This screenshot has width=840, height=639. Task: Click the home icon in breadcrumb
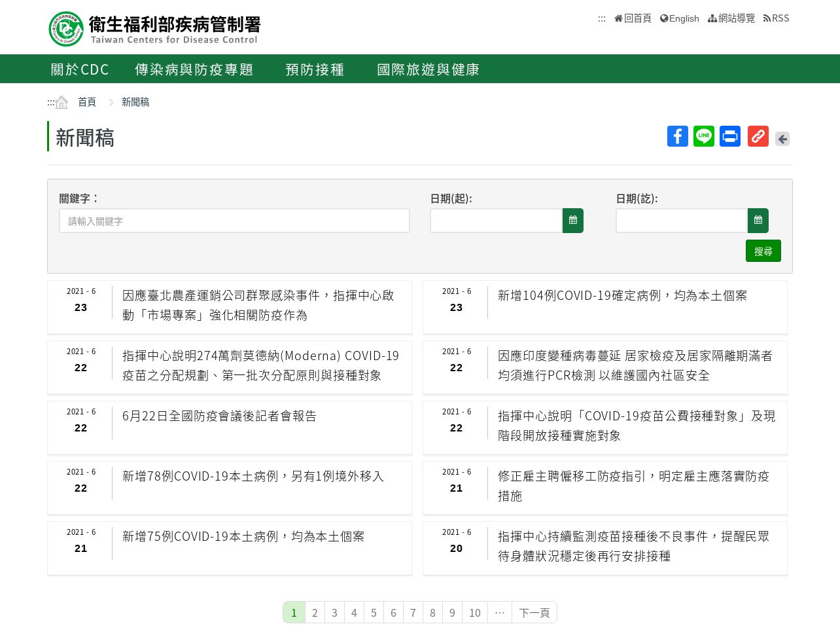61,102
